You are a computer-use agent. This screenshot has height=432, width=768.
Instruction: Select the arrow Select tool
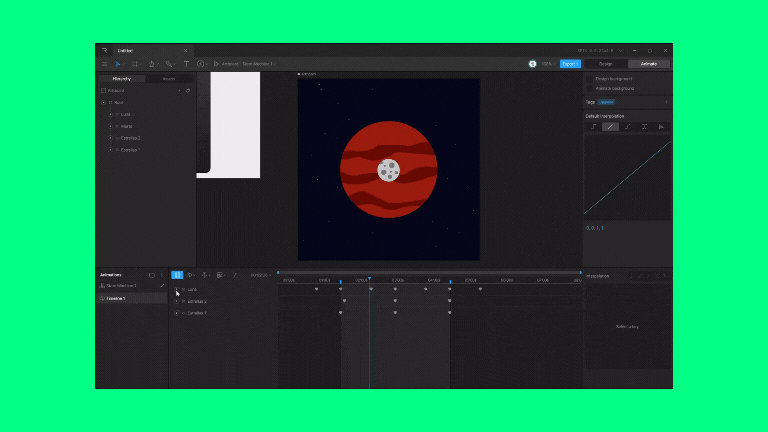(x=117, y=63)
